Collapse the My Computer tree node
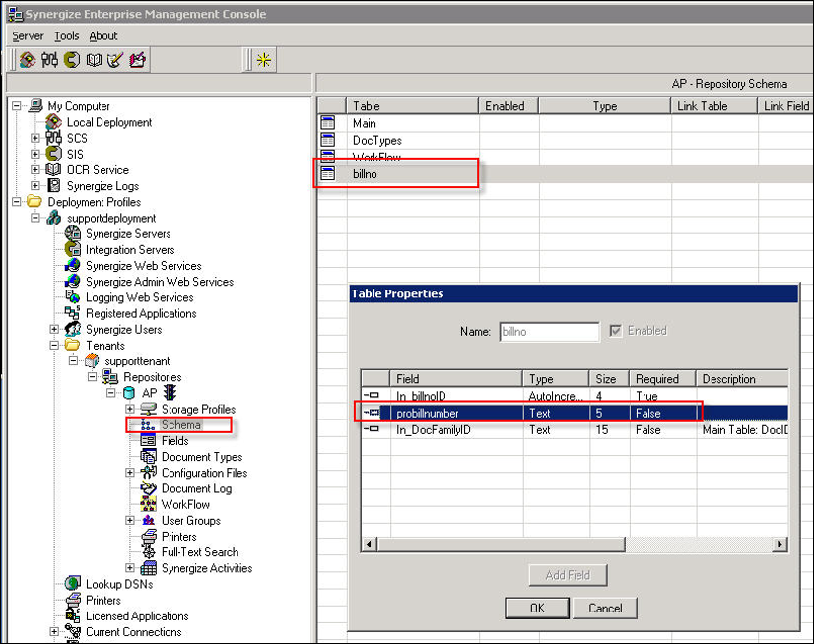 pyautogui.click(x=17, y=106)
